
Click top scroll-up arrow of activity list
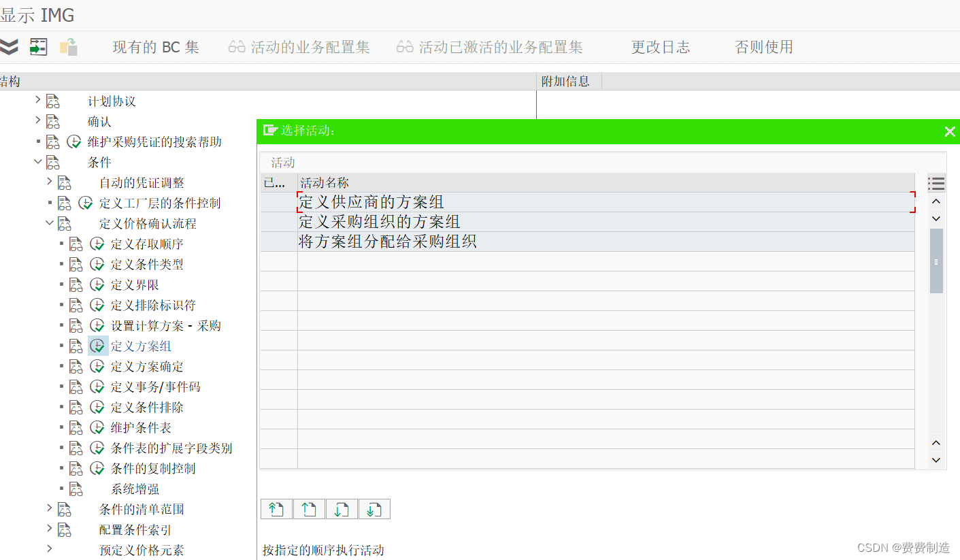click(x=936, y=201)
